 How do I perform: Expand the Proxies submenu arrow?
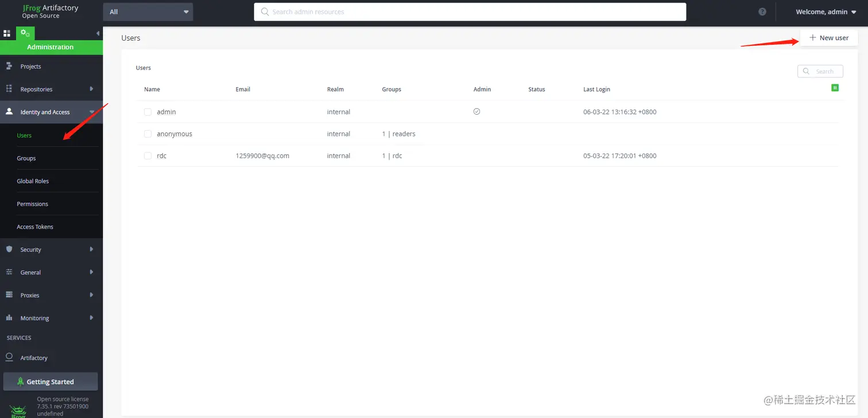pos(91,295)
